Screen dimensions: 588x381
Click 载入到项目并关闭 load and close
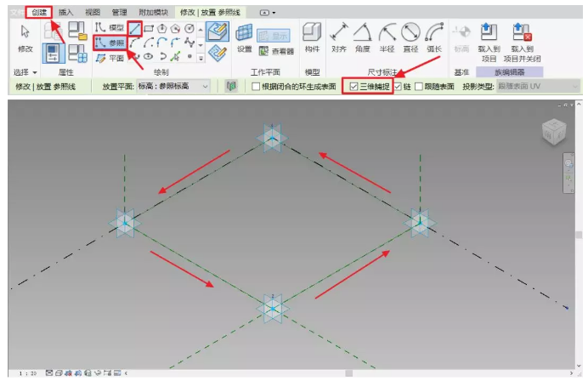(x=522, y=43)
